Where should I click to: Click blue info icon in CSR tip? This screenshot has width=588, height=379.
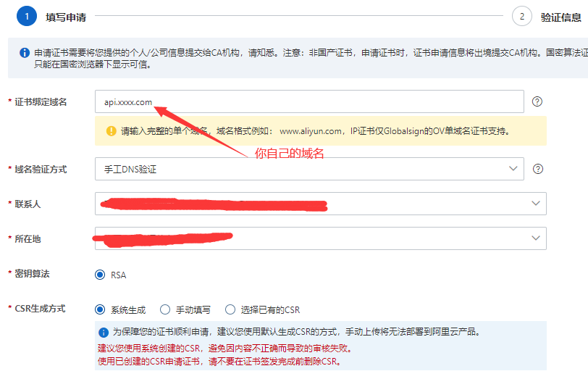(104, 333)
